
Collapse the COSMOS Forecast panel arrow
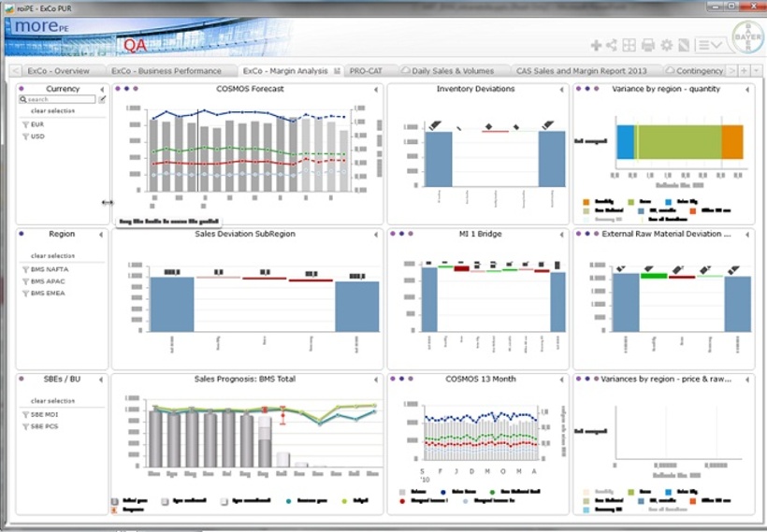[x=376, y=90]
